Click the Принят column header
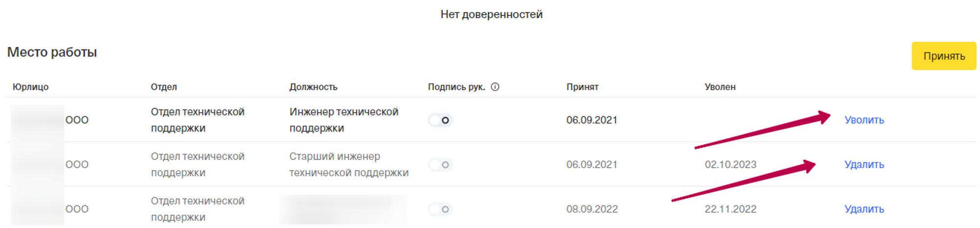Viewport: 980px width, 228px height. click(582, 87)
